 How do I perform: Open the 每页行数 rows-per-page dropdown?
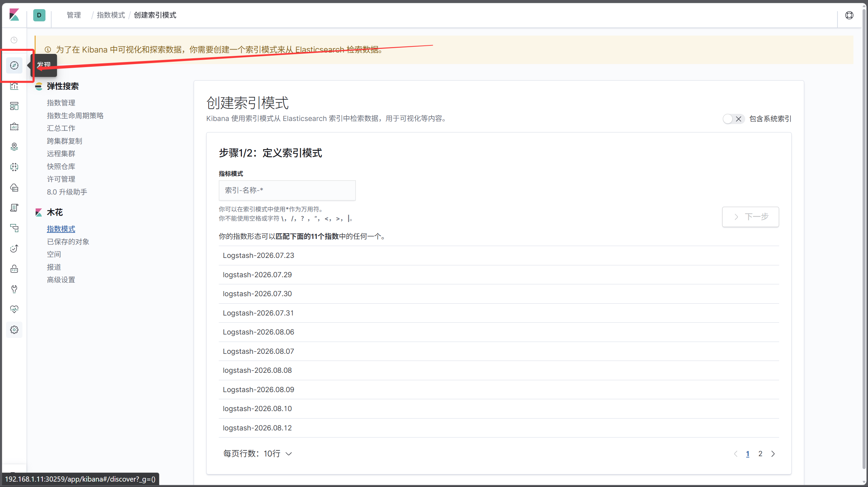pos(258,453)
